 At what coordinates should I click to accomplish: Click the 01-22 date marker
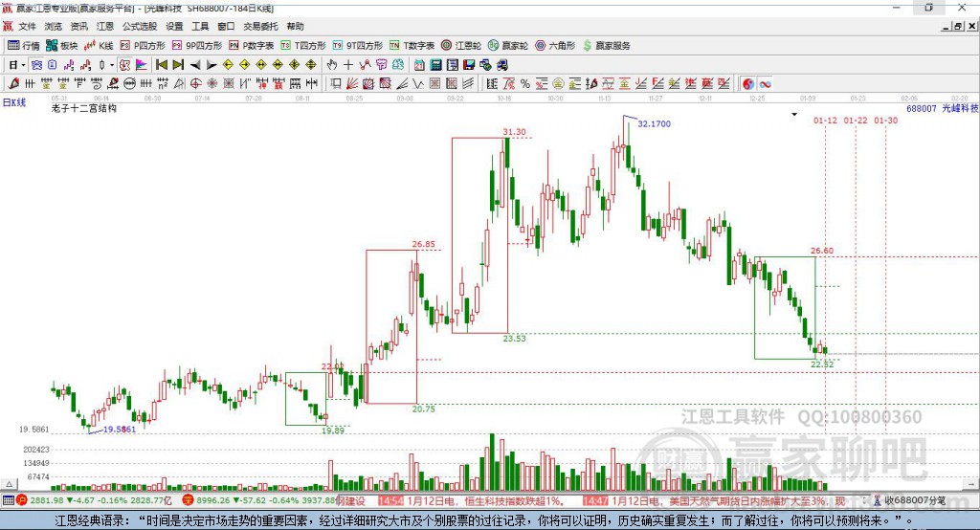click(x=856, y=121)
